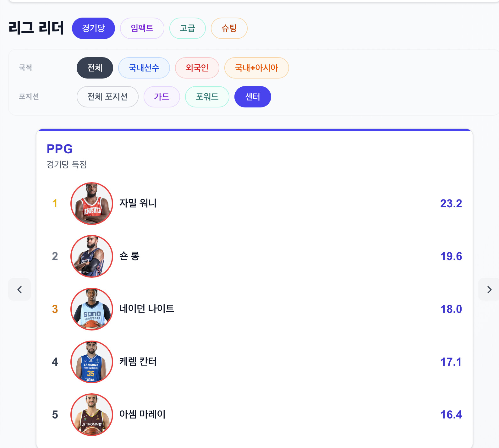Filter by 국내+아시아 players
This screenshot has width=499, height=448.
click(256, 68)
